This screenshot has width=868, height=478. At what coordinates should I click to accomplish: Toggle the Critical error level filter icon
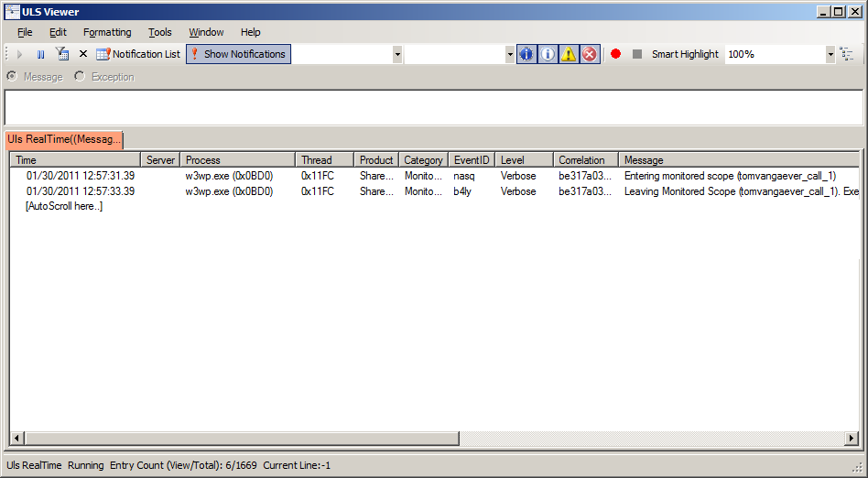[x=590, y=54]
